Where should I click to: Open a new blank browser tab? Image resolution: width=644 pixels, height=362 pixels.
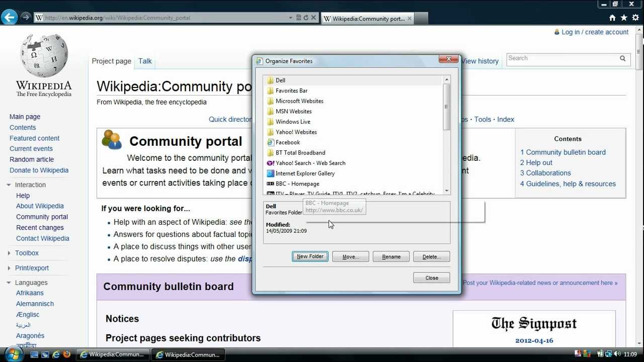422,19
